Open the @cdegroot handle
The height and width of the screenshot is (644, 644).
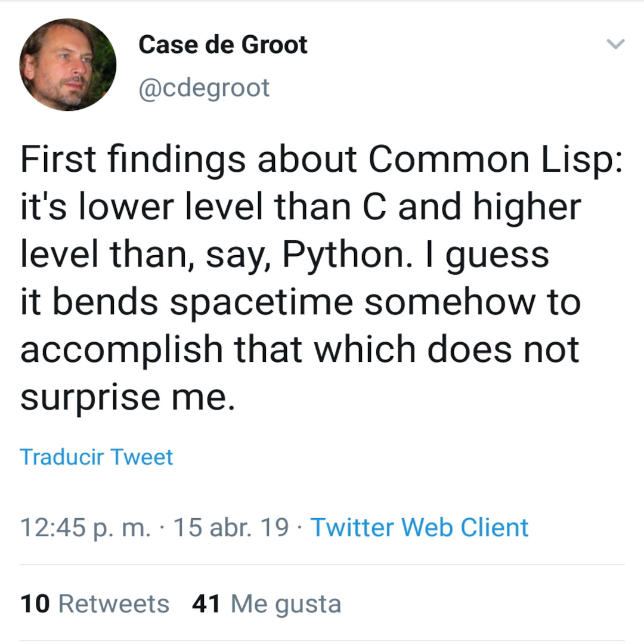tap(204, 88)
